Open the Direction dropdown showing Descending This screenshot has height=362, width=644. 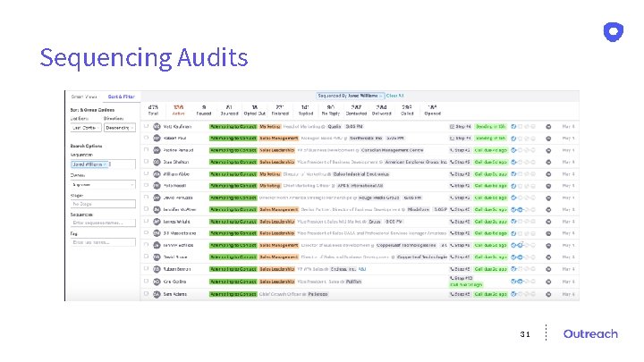pyautogui.click(x=120, y=128)
